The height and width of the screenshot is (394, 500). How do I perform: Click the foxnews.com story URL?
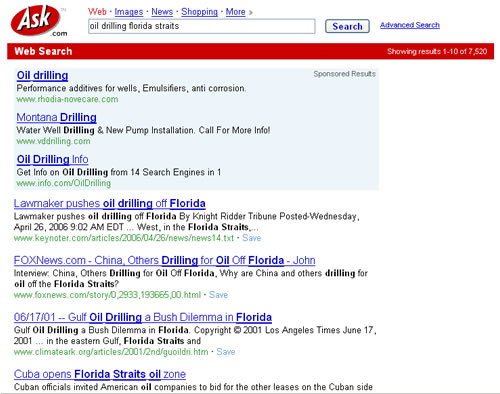[107, 295]
